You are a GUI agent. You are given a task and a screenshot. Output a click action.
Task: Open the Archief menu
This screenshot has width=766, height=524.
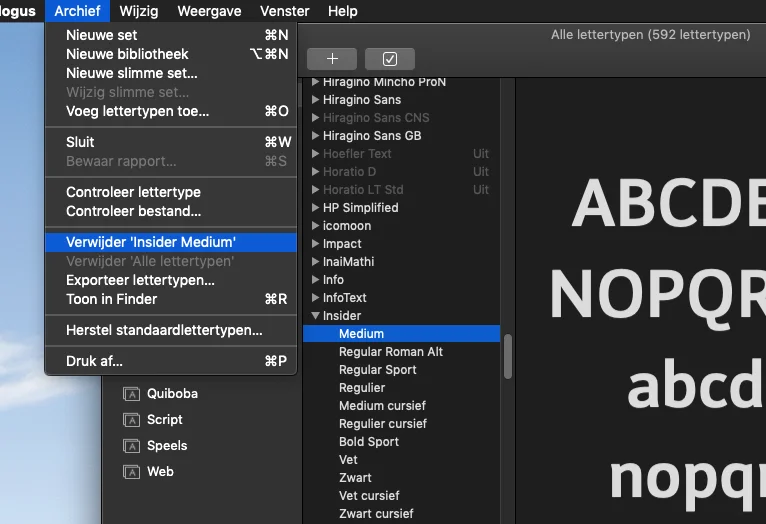pos(77,11)
